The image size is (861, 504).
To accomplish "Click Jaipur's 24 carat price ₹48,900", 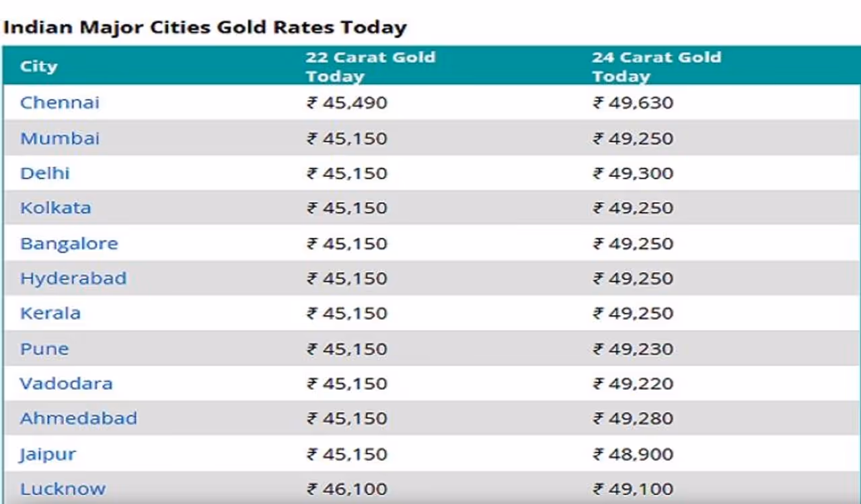I will [633, 454].
